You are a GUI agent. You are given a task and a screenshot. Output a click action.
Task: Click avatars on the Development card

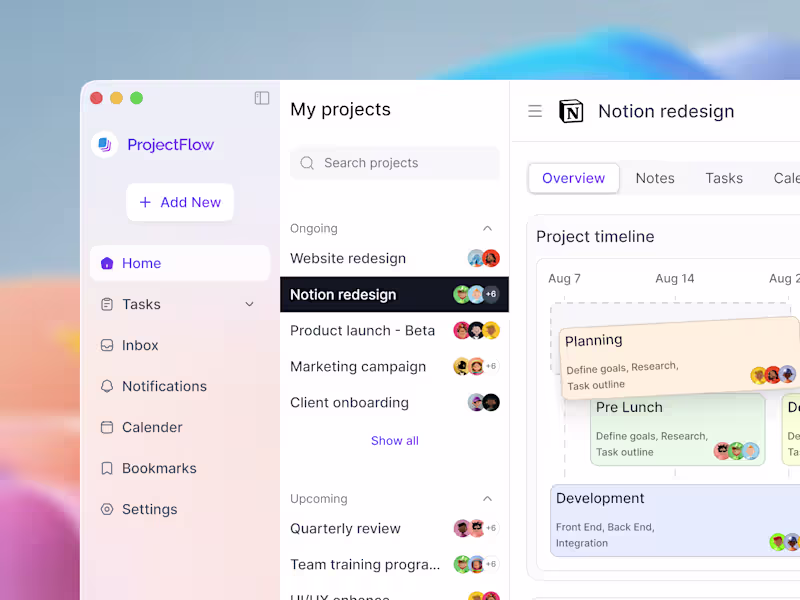785,542
